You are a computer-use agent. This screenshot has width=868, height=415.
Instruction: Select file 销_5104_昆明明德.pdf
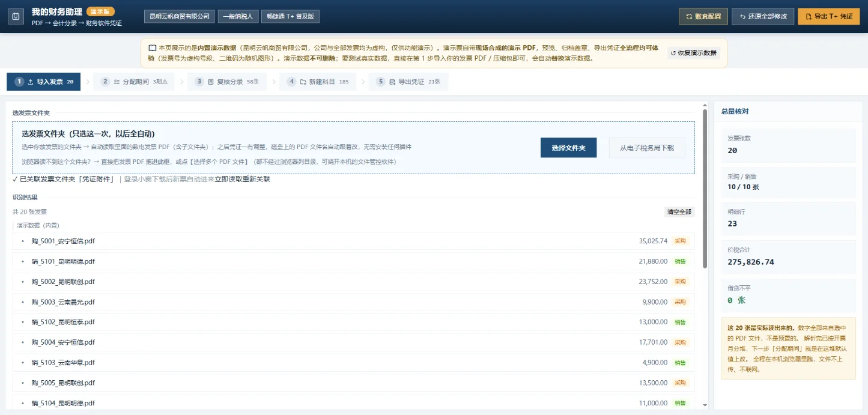[63, 403]
